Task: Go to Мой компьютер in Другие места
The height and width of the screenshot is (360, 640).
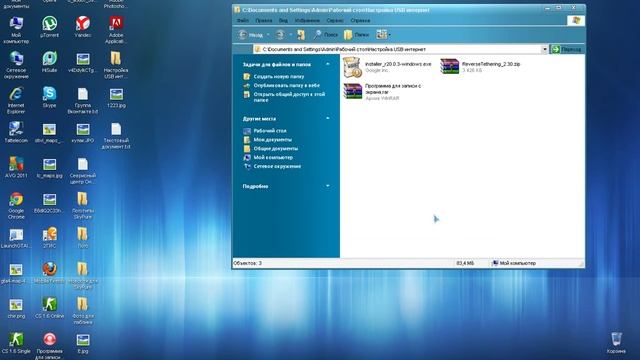Action: click(273, 158)
